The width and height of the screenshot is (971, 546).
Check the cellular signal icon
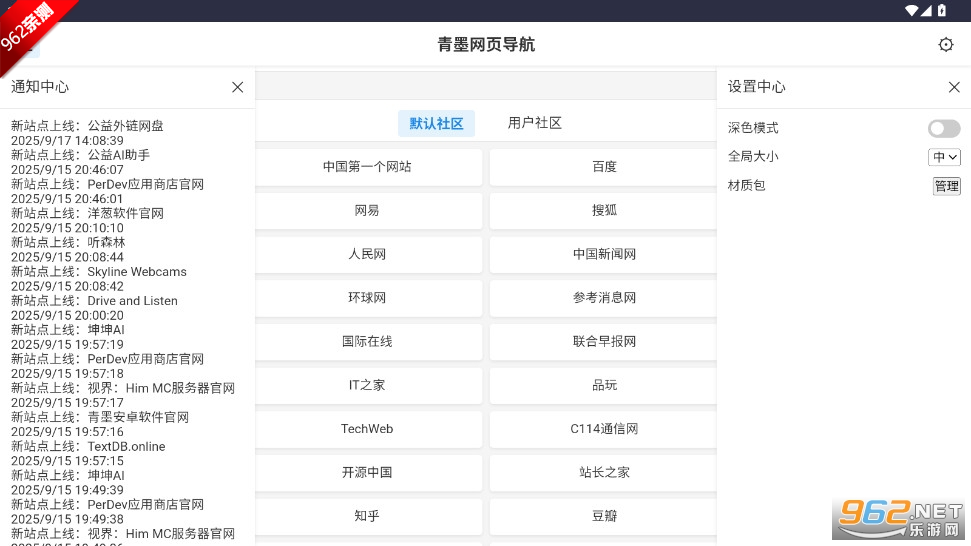(x=926, y=10)
